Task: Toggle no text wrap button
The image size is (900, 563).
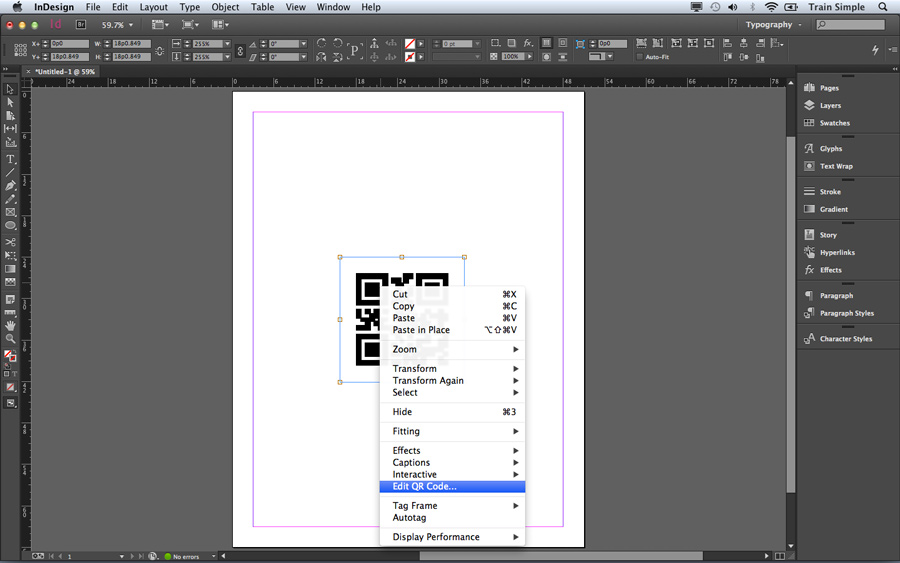Action: 546,43
